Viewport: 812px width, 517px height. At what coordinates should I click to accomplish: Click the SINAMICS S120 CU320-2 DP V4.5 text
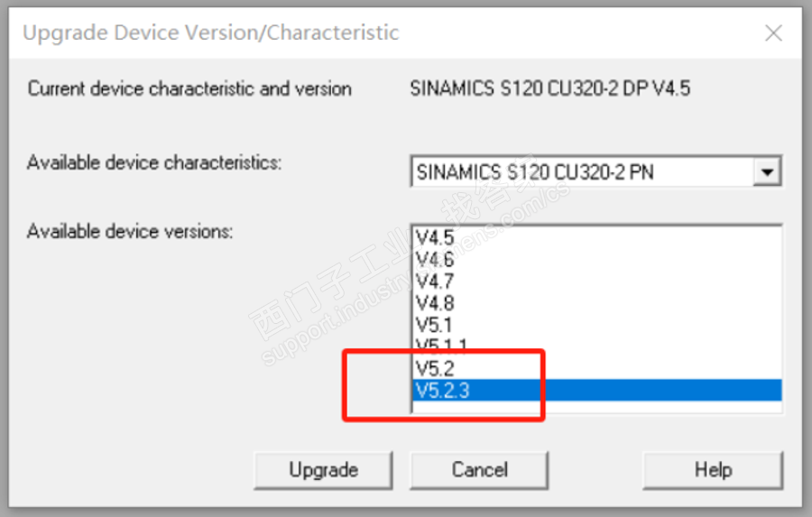pyautogui.click(x=549, y=88)
